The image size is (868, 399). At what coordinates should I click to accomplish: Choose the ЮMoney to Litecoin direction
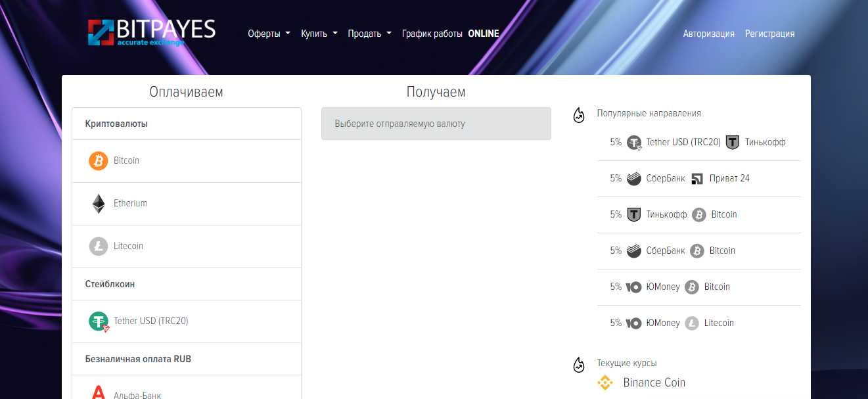[x=699, y=323]
